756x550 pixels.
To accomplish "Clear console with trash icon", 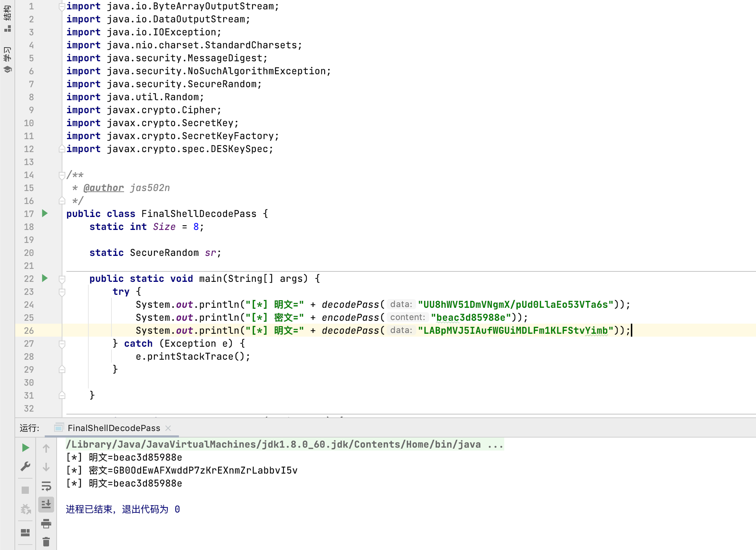I will pyautogui.click(x=46, y=542).
